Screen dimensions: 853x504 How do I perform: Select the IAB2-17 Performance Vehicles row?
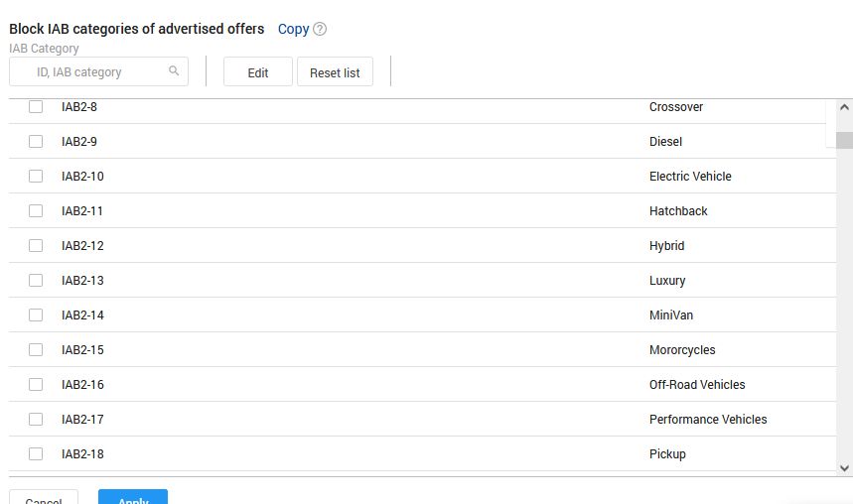pos(397,420)
